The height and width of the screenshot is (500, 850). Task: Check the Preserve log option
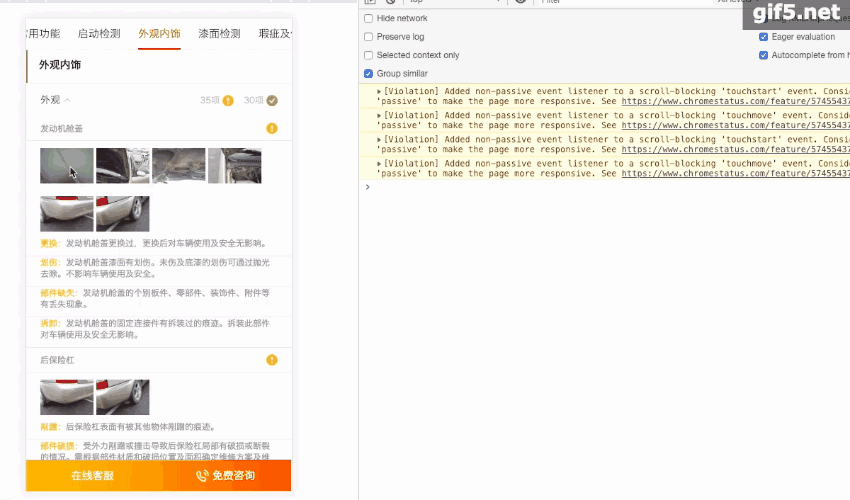(x=369, y=37)
